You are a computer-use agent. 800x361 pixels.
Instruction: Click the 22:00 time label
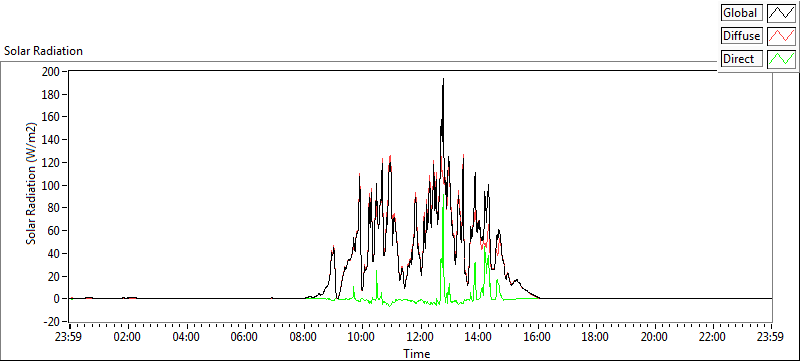coord(712,337)
